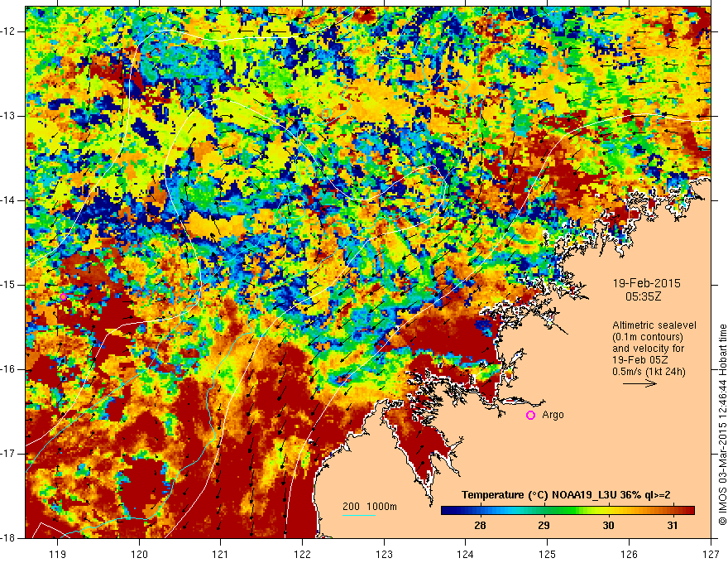Viewport: 728px width, 563px height.
Task: Click the 'Altimetric sealevel' text
Action: (654, 325)
